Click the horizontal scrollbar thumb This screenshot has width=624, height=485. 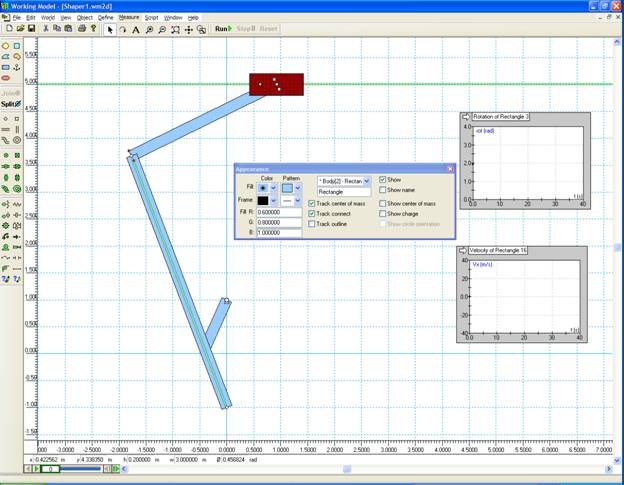[x=347, y=469]
